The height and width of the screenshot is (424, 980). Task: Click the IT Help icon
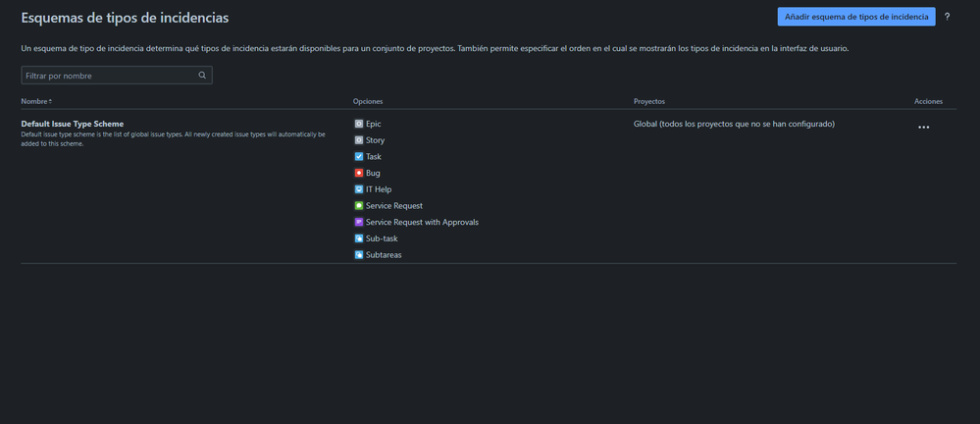pyautogui.click(x=359, y=188)
